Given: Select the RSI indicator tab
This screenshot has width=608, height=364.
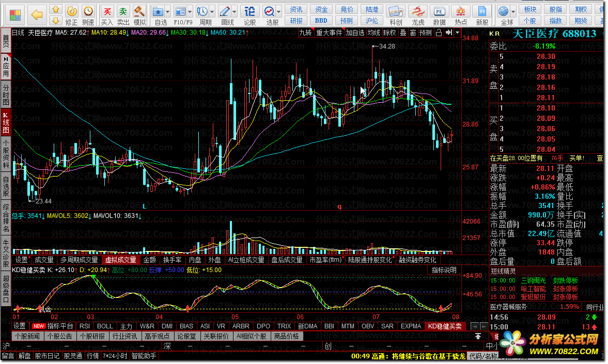Looking at the screenshot, I should (85, 326).
